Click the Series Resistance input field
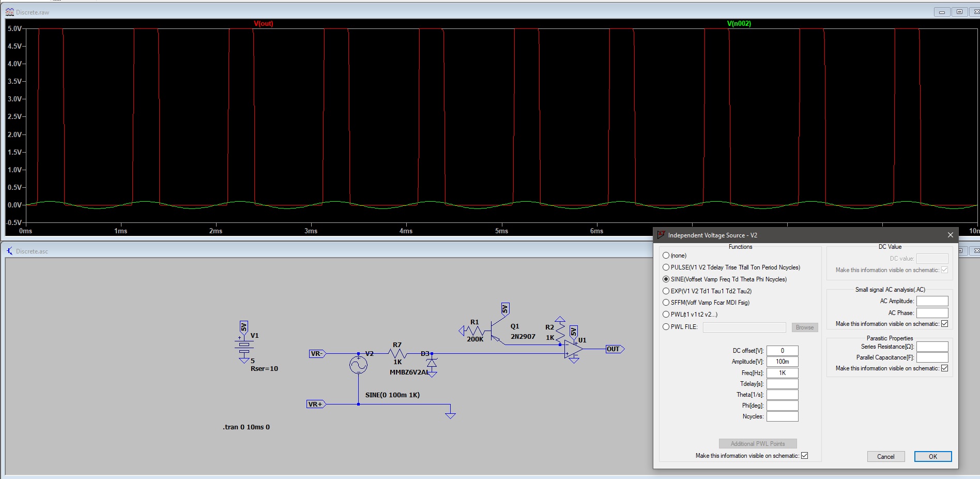This screenshot has width=980, height=479. (x=932, y=347)
